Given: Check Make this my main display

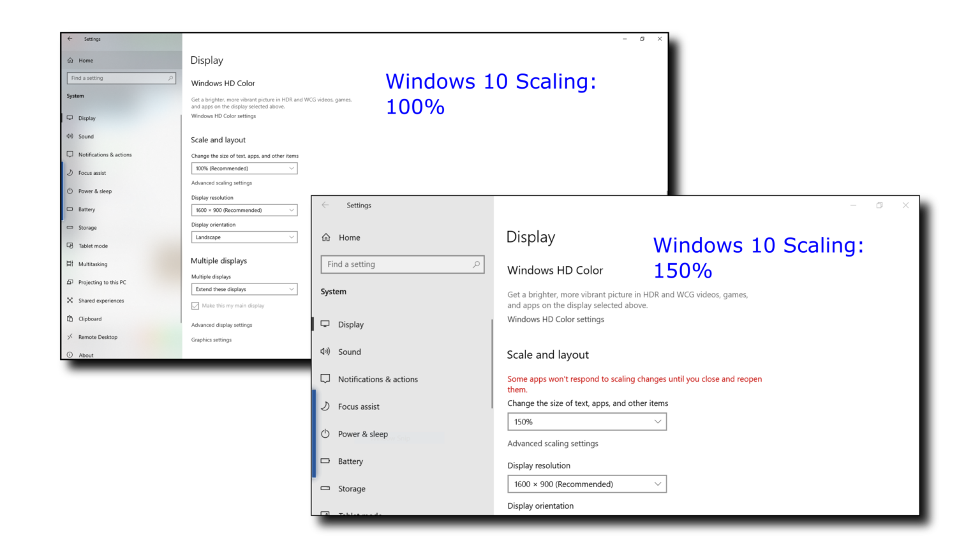Looking at the screenshot, I should pos(195,305).
